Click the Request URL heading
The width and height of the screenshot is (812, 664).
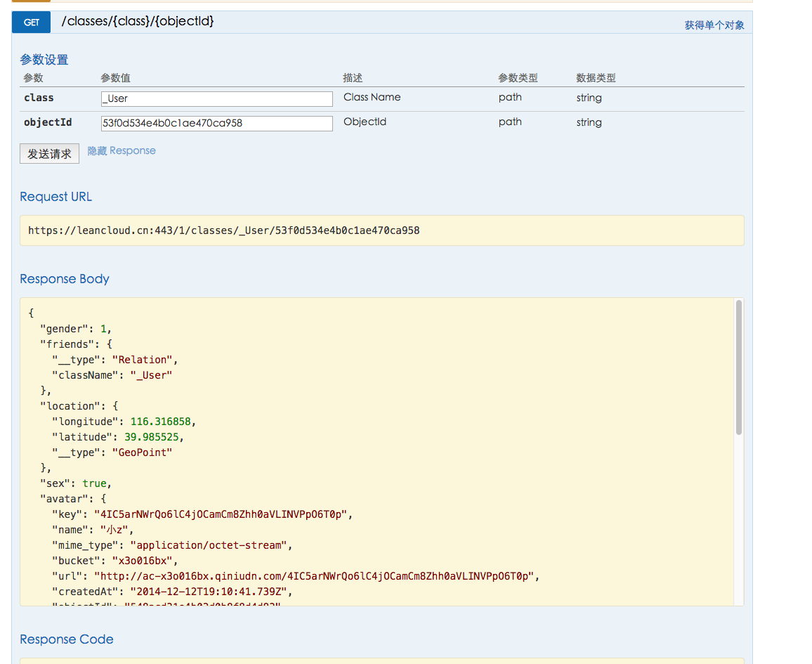tap(56, 197)
